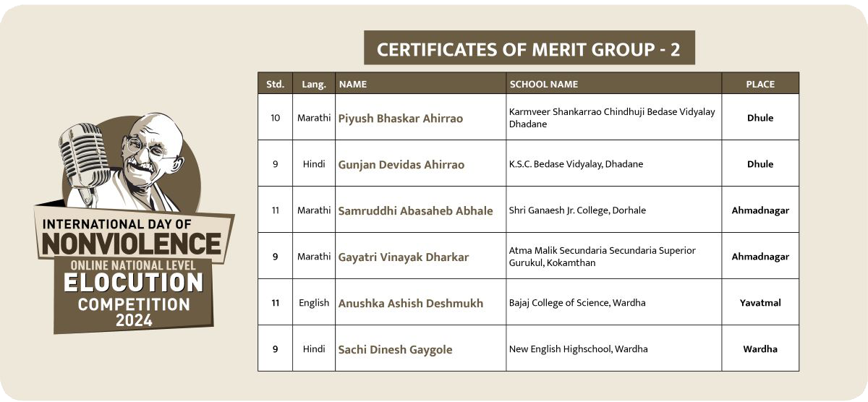Click the Lang. column header
The width and height of the screenshot is (868, 402).
(314, 84)
